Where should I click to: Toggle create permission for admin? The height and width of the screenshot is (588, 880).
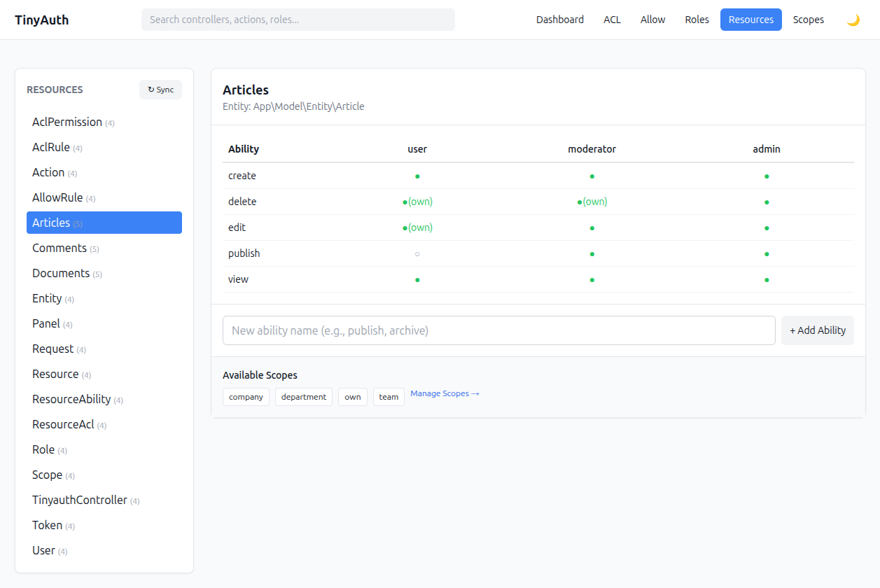767,176
